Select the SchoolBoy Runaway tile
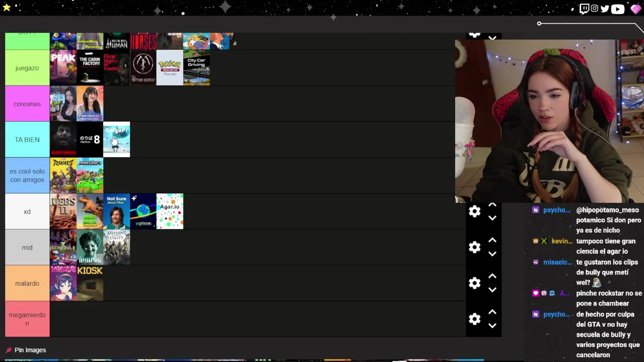This screenshot has width=644, height=362. pyautogui.click(x=90, y=41)
